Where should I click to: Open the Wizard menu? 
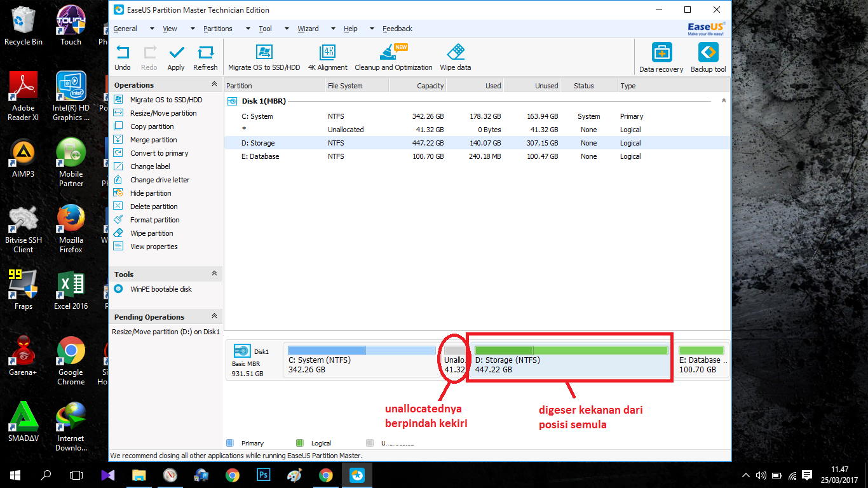click(308, 29)
